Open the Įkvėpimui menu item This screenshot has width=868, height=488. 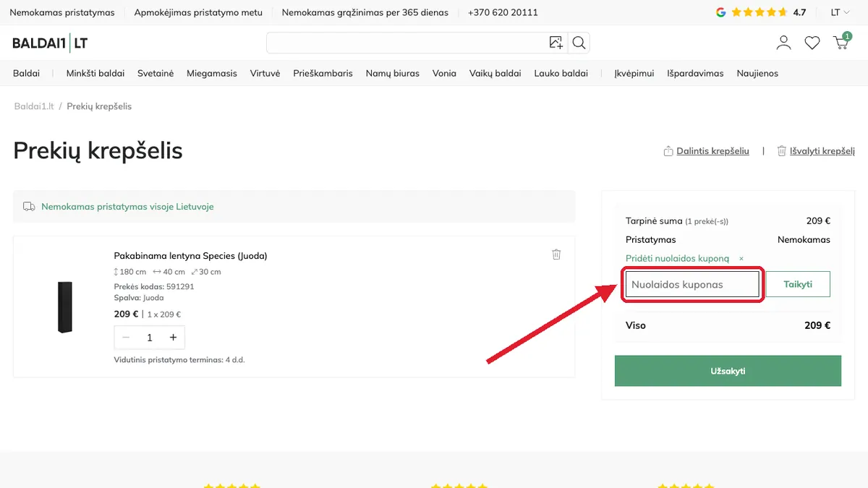coord(634,73)
